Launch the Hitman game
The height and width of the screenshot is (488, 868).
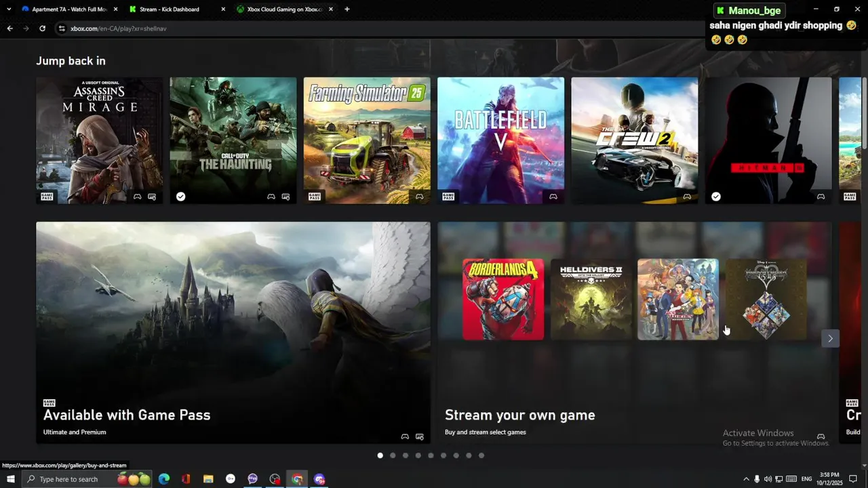click(x=768, y=140)
